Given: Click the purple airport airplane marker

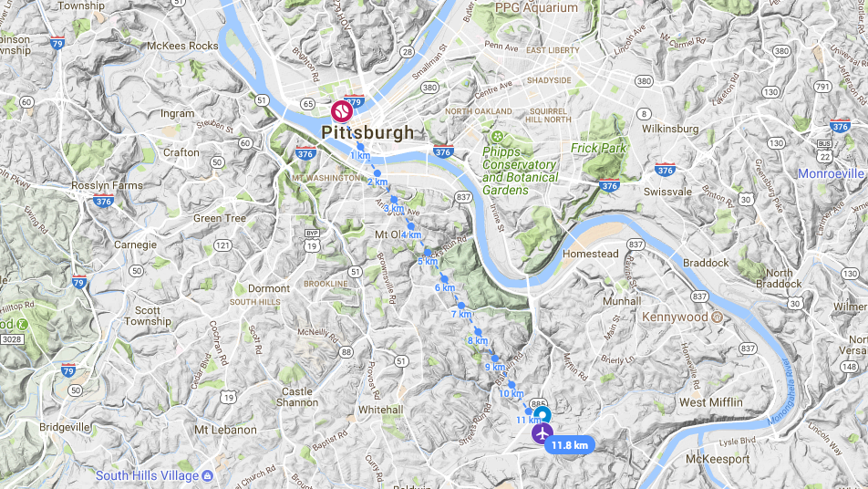Looking at the screenshot, I should point(542,433).
